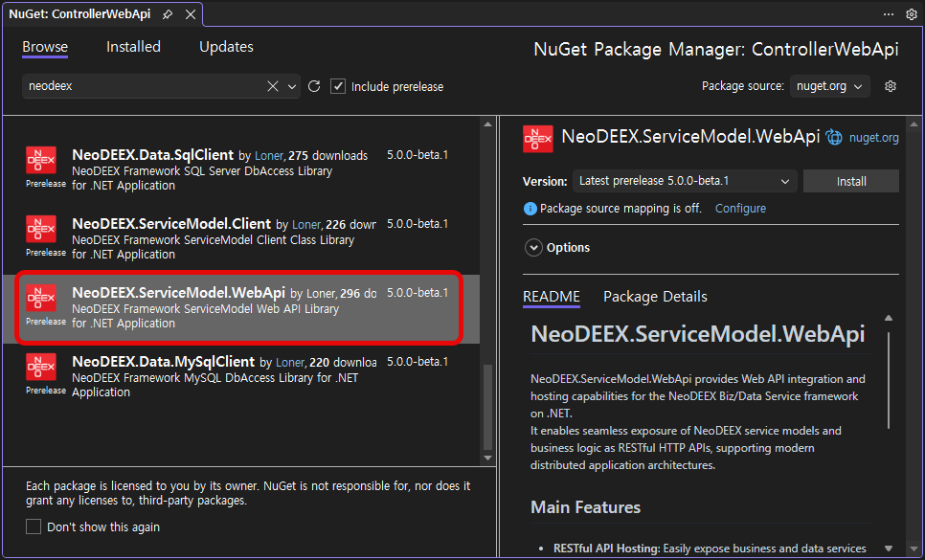The image size is (925, 560).
Task: Click the package list scrollbar thumb
Action: 487,407
